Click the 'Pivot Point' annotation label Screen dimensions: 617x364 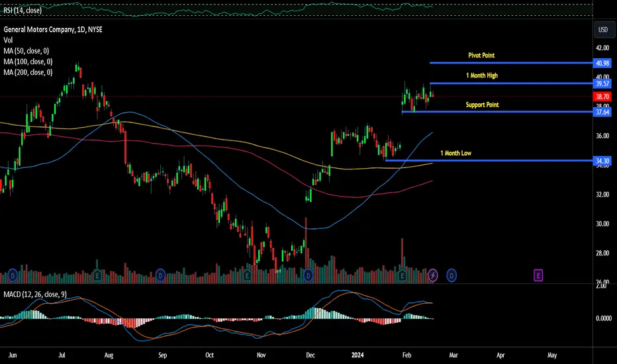coord(481,55)
